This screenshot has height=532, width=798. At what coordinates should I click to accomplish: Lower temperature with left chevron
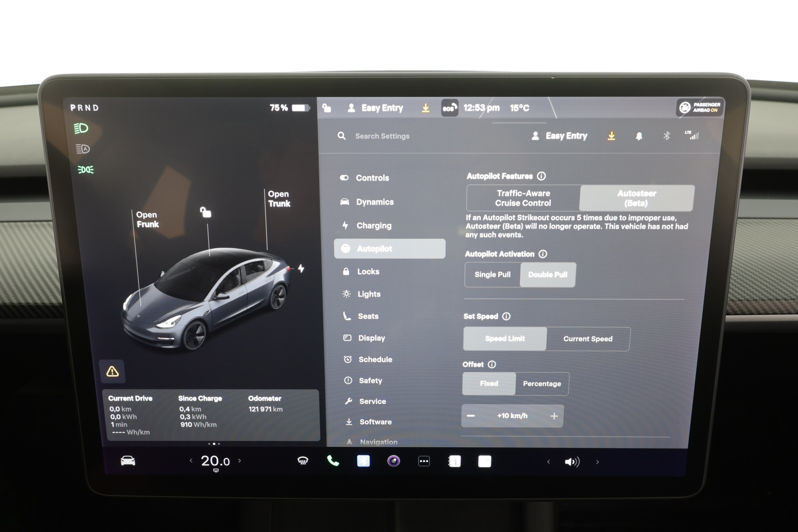point(191,461)
